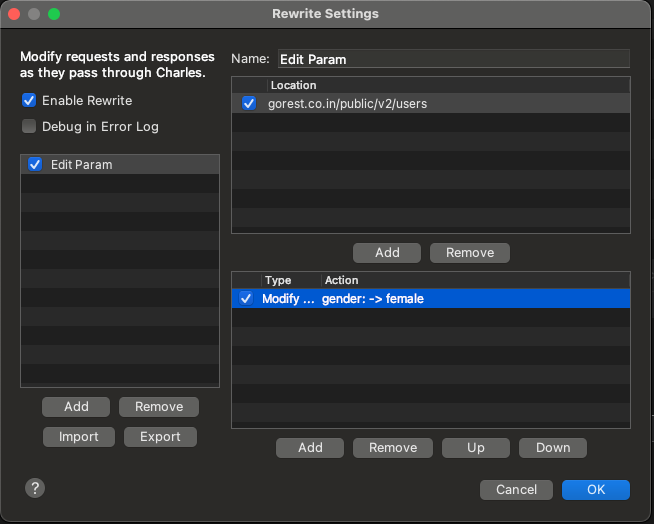Viewport: 654px width, 524px height.
Task: Disable the gender -> female rule checkbox
Action: click(x=246, y=298)
